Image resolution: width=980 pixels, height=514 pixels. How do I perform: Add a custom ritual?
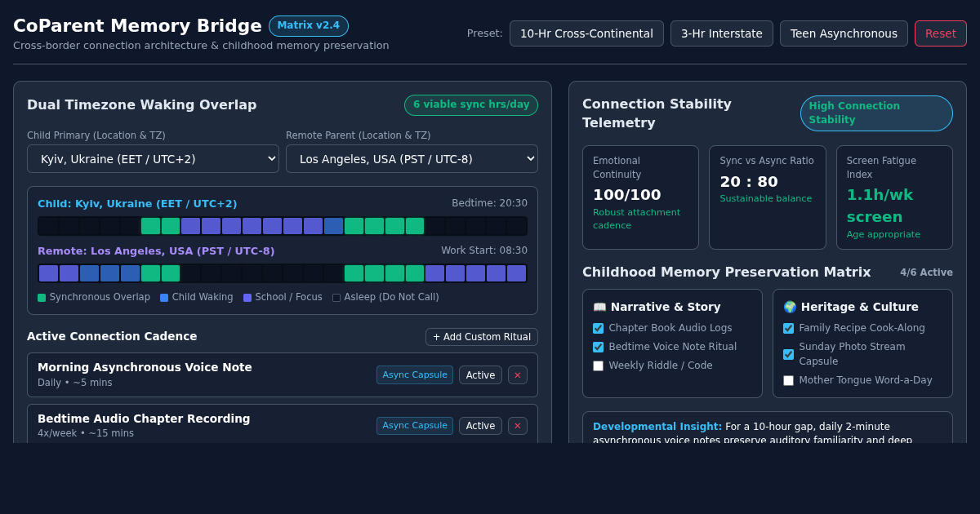click(482, 337)
